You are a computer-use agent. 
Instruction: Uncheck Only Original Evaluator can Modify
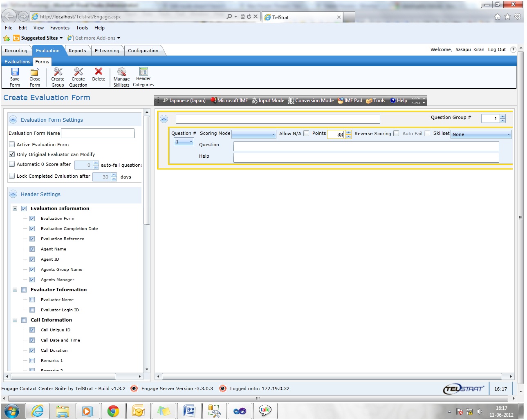pyautogui.click(x=12, y=154)
